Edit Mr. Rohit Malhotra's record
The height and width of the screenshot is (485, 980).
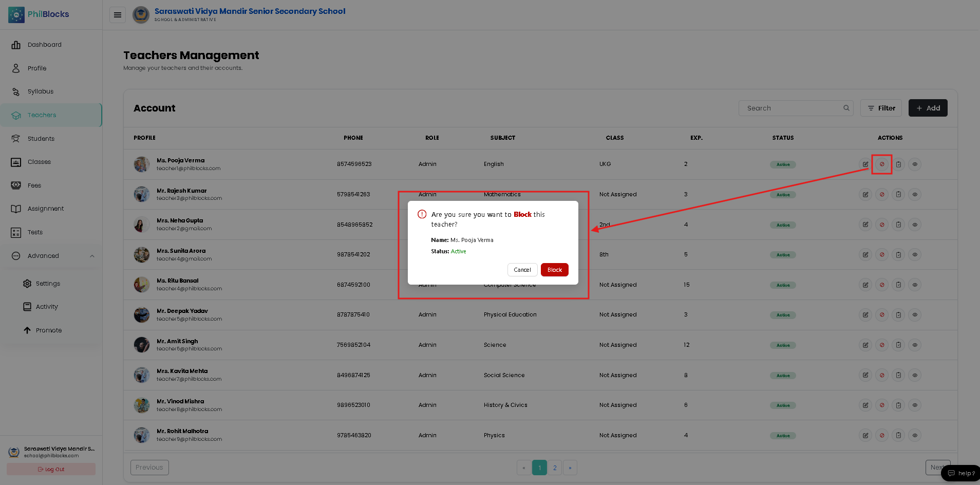coord(865,435)
